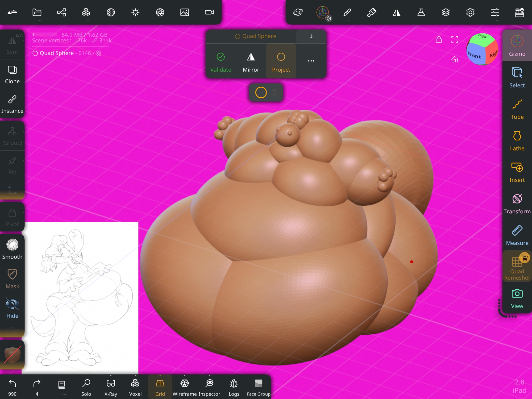
Task: Toggle the Grid display
Action: pyautogui.click(x=160, y=387)
